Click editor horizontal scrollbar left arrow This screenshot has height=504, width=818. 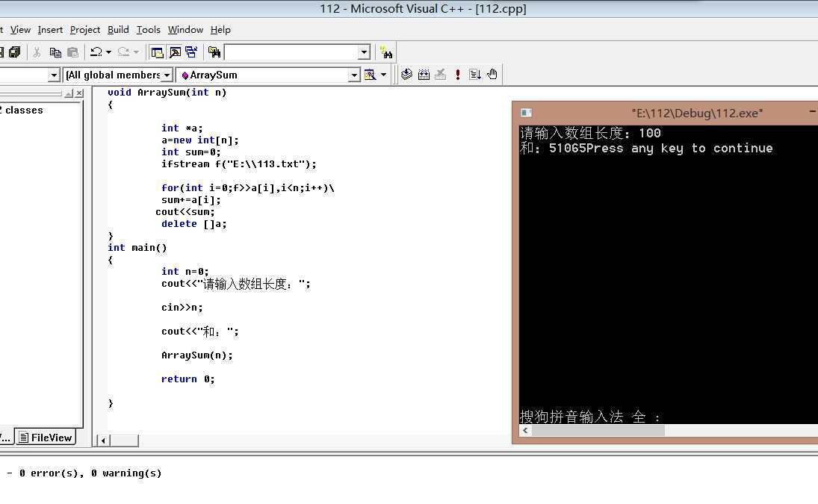point(103,441)
